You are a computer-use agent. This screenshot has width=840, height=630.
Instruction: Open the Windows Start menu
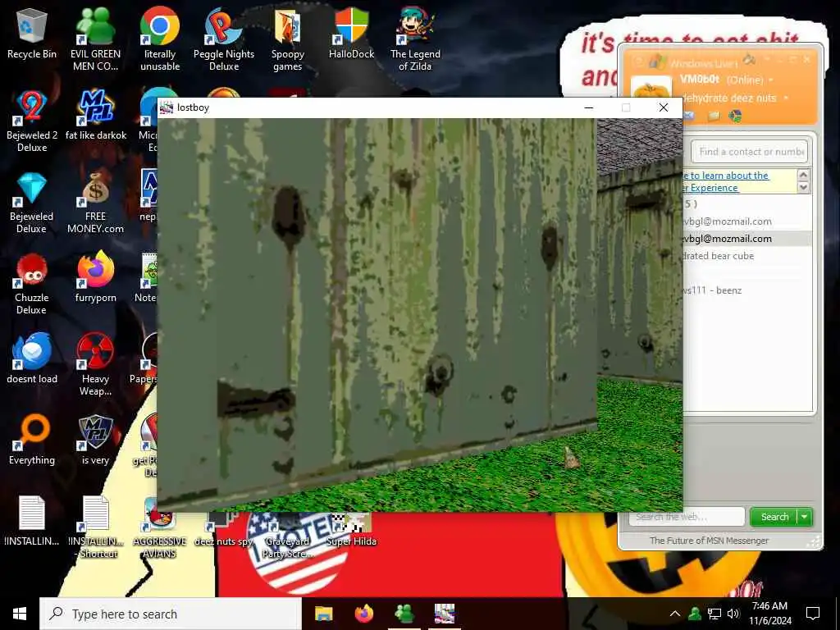[20, 614]
